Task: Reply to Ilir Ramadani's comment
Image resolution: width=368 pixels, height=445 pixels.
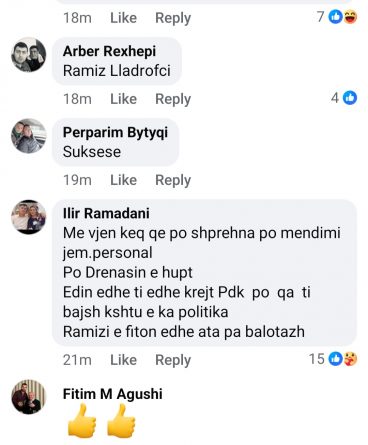Action: [173, 360]
